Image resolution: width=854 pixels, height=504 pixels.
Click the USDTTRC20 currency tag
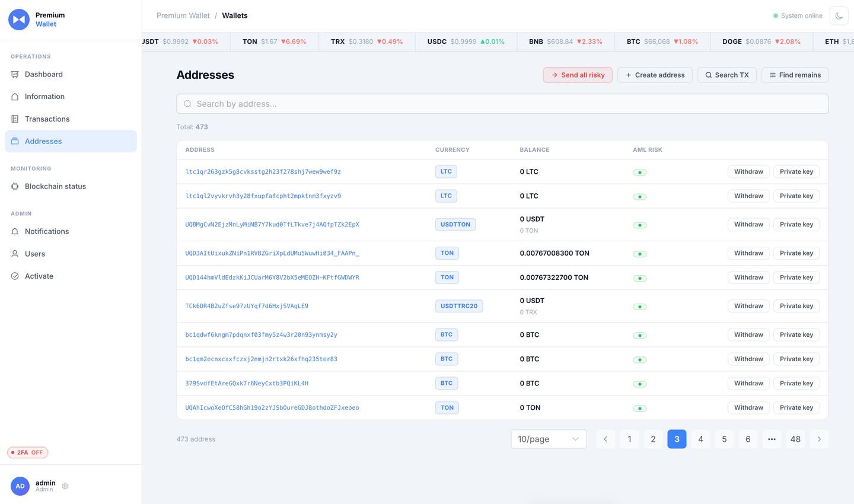[x=459, y=307]
